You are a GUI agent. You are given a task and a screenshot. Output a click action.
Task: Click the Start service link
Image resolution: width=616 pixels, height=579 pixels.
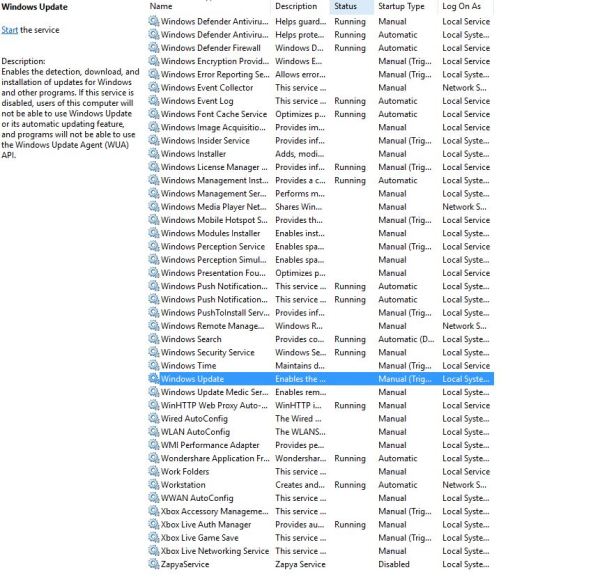pos(10,30)
